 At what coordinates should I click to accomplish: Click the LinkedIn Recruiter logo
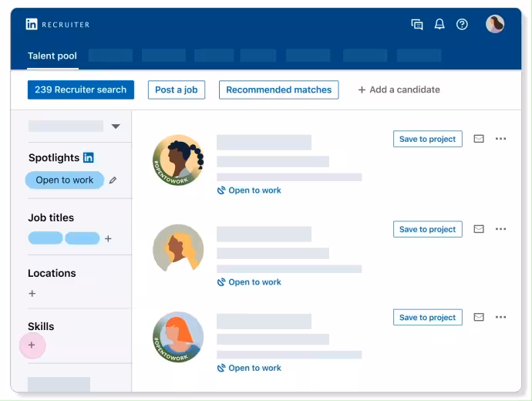point(57,25)
